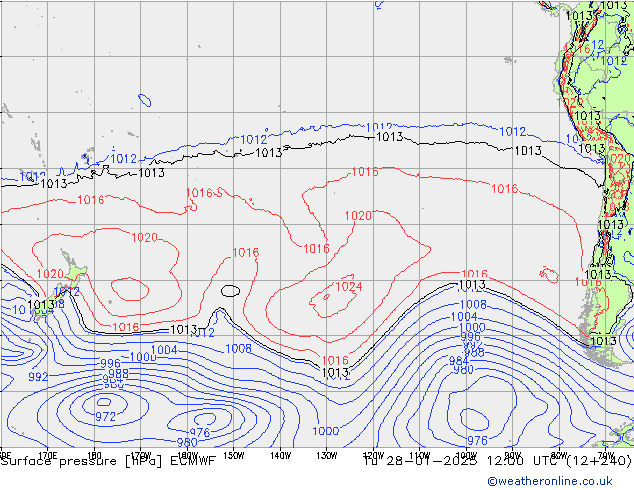This screenshot has width=634, height=490.
Task: Click the 140W longitude axis label
Action: coord(280,455)
